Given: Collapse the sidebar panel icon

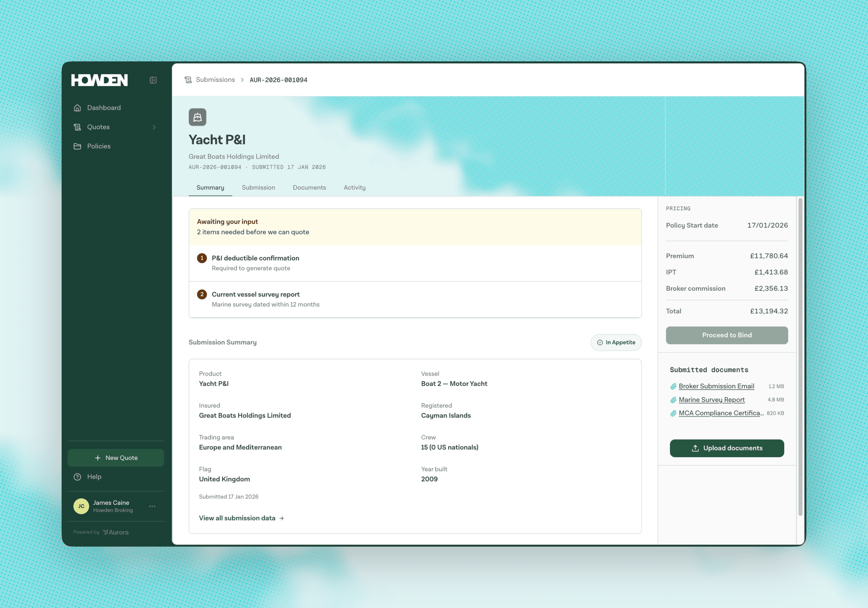Looking at the screenshot, I should tap(153, 80).
